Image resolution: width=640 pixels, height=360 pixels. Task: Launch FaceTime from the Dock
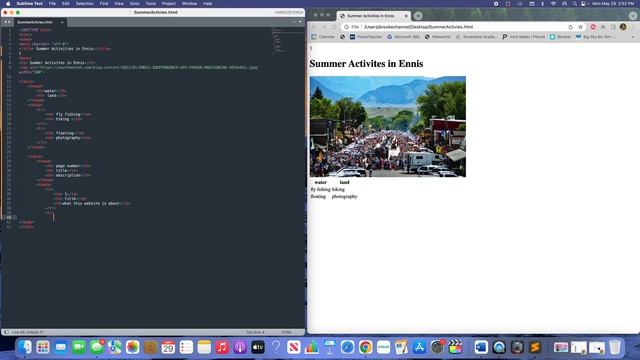point(79,347)
